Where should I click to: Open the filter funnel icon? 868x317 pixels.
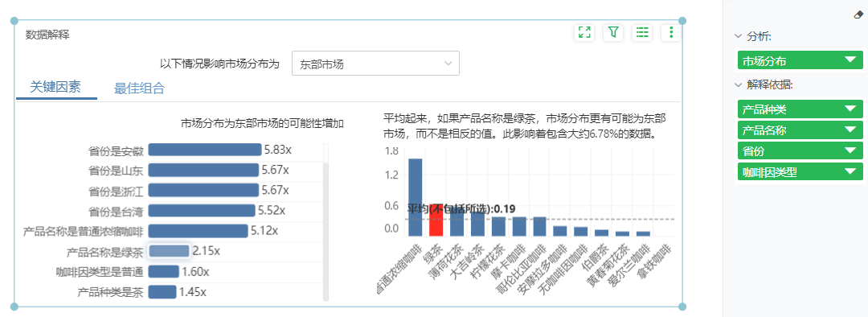(x=612, y=32)
